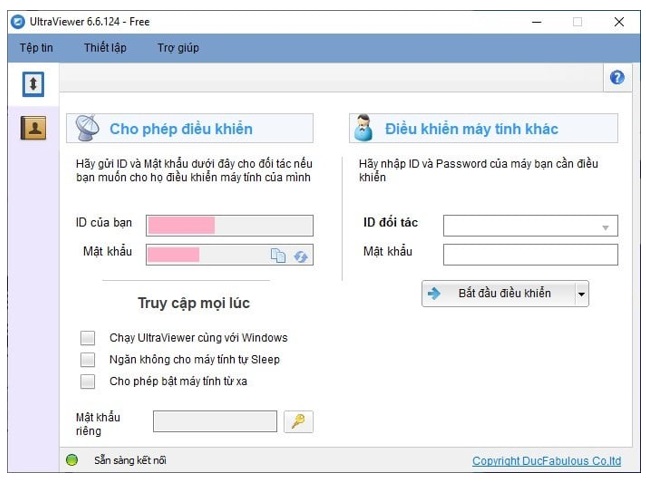
Task: Copy the password using copy icon
Action: point(278,255)
